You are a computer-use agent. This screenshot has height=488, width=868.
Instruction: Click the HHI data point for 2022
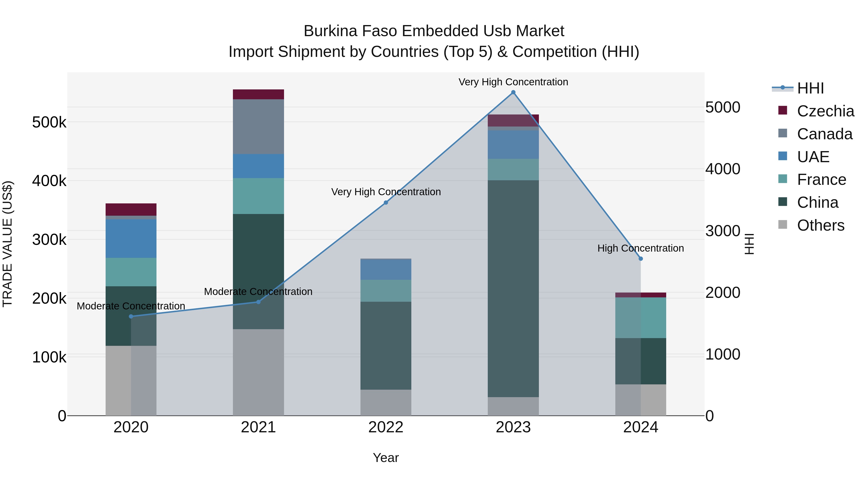click(x=386, y=203)
